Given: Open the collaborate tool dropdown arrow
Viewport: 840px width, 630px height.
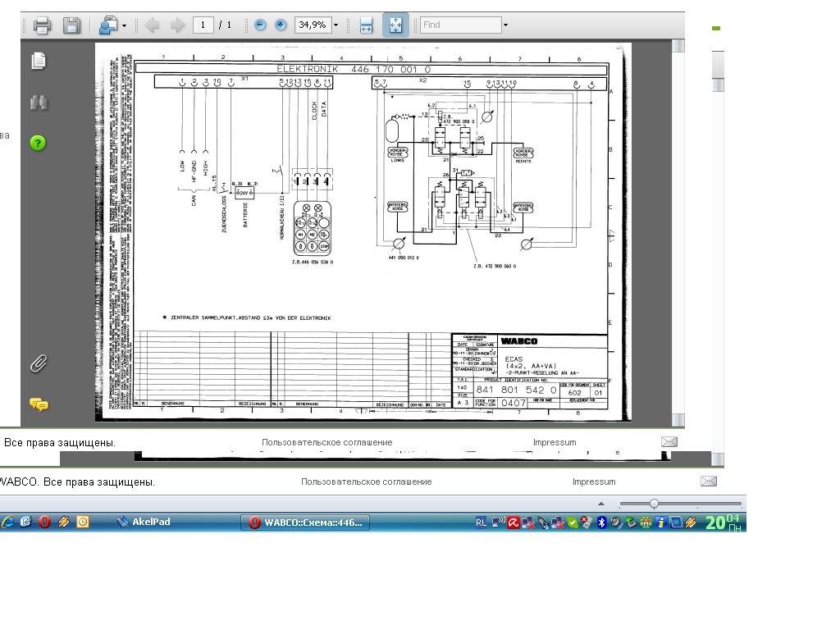Looking at the screenshot, I should pyautogui.click(x=125, y=25).
